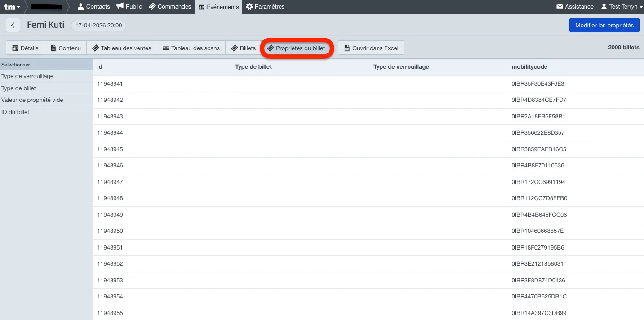
Task: Open the tm logo dropdown menu
Action: (x=12, y=7)
